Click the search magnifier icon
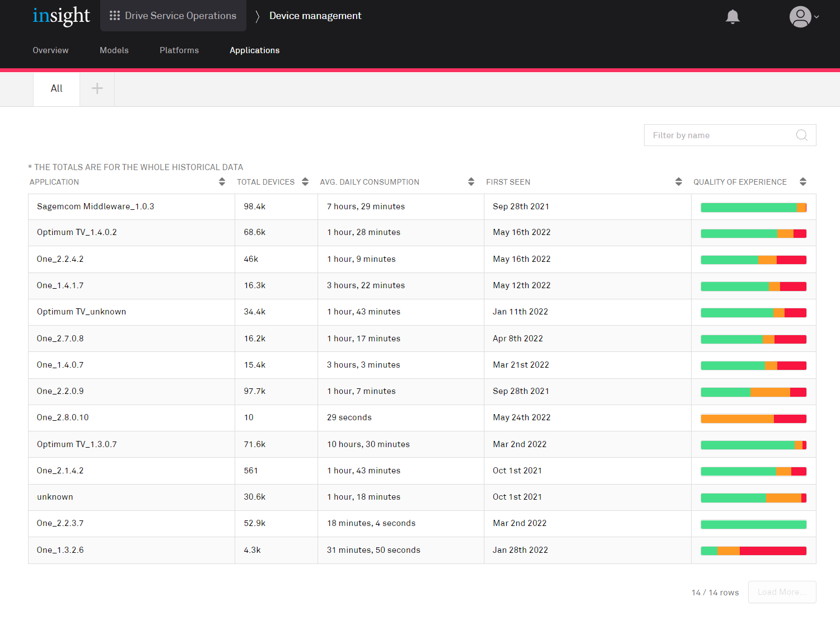This screenshot has width=840, height=620. [x=801, y=135]
